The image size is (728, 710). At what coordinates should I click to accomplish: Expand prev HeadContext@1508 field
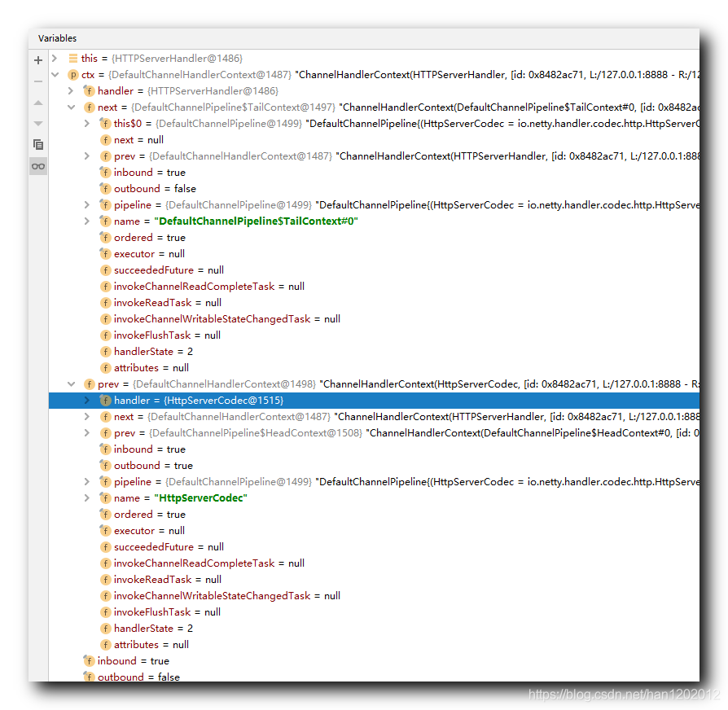click(87, 433)
